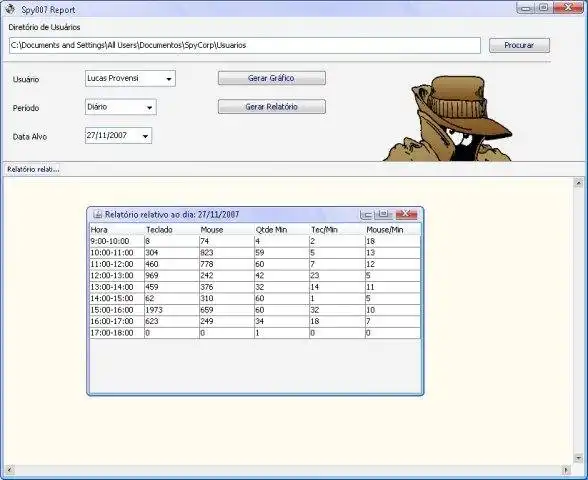Select the 13:00-14:00 row cell

[x=117, y=287]
